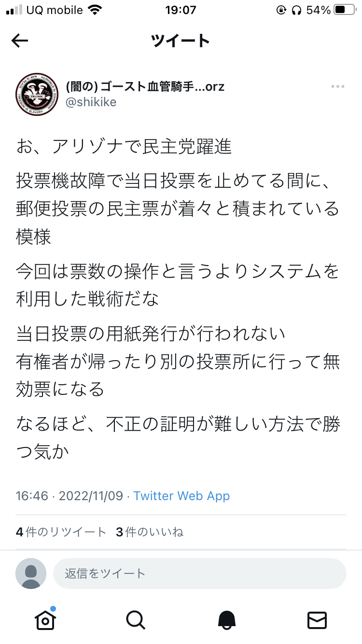This screenshot has height=644, width=362.
Task: View the 4件のリツイート list
Action: coord(61,532)
